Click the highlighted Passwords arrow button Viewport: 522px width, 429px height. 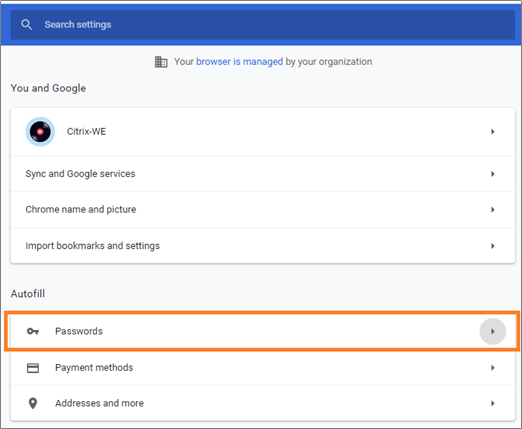493,331
